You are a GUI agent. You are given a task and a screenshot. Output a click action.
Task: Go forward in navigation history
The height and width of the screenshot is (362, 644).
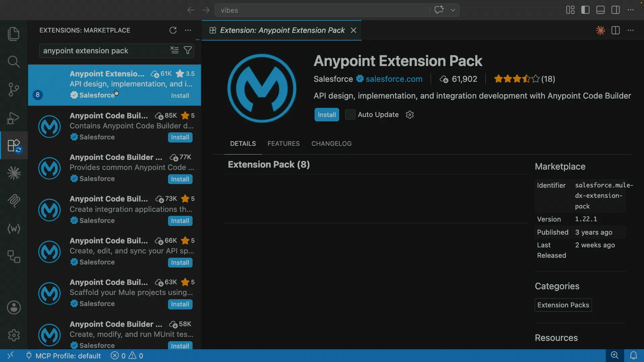(x=206, y=10)
